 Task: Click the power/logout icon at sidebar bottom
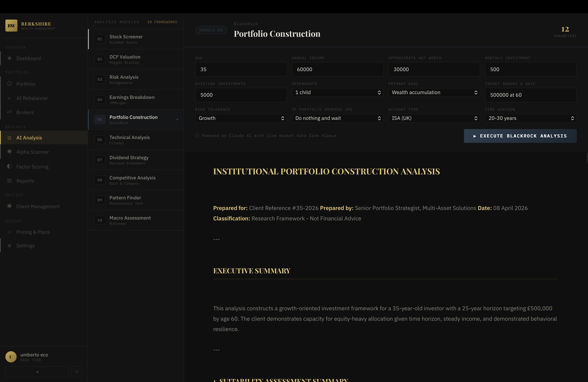(77, 371)
